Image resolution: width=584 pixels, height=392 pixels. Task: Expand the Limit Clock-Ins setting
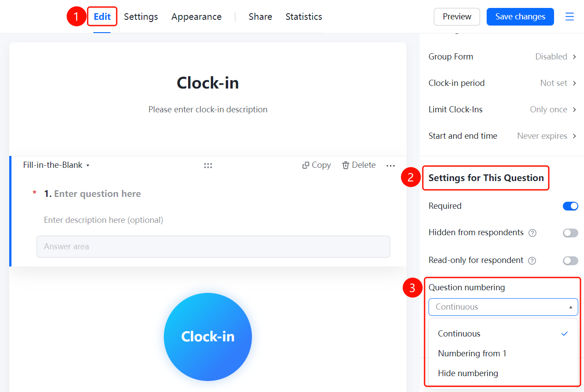click(x=503, y=109)
